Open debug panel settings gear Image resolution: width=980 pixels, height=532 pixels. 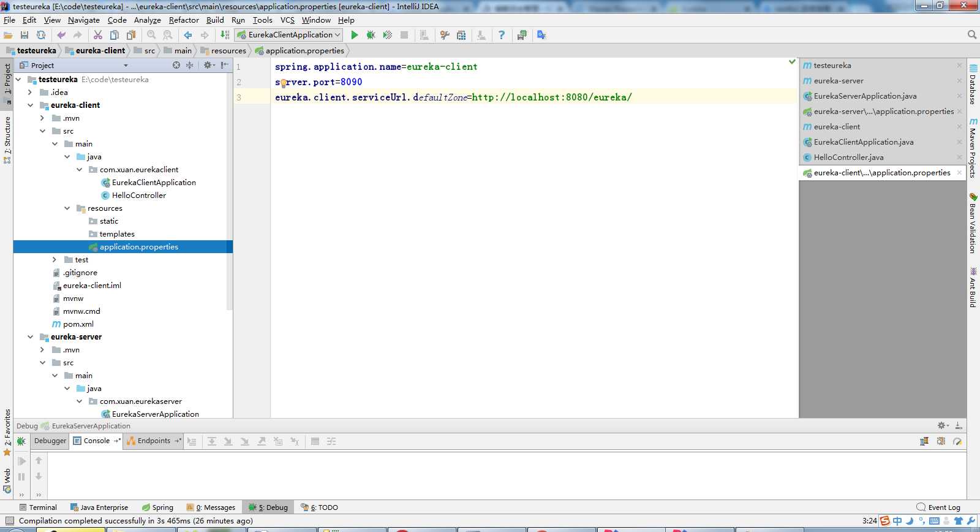click(943, 425)
